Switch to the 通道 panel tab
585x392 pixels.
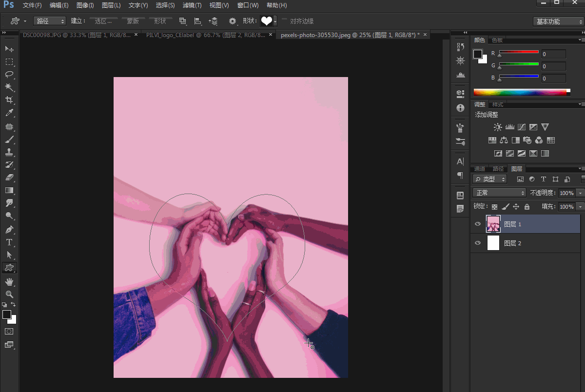point(480,169)
